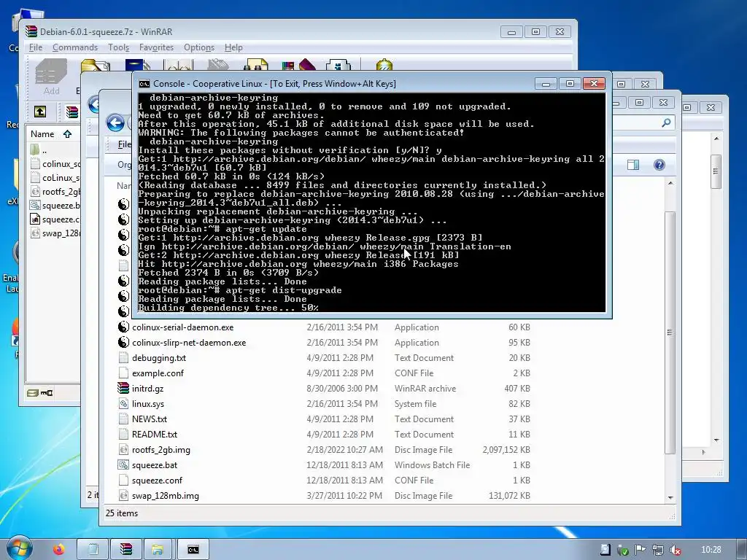
Task: Open WinRAR File menu
Action: [x=35, y=47]
